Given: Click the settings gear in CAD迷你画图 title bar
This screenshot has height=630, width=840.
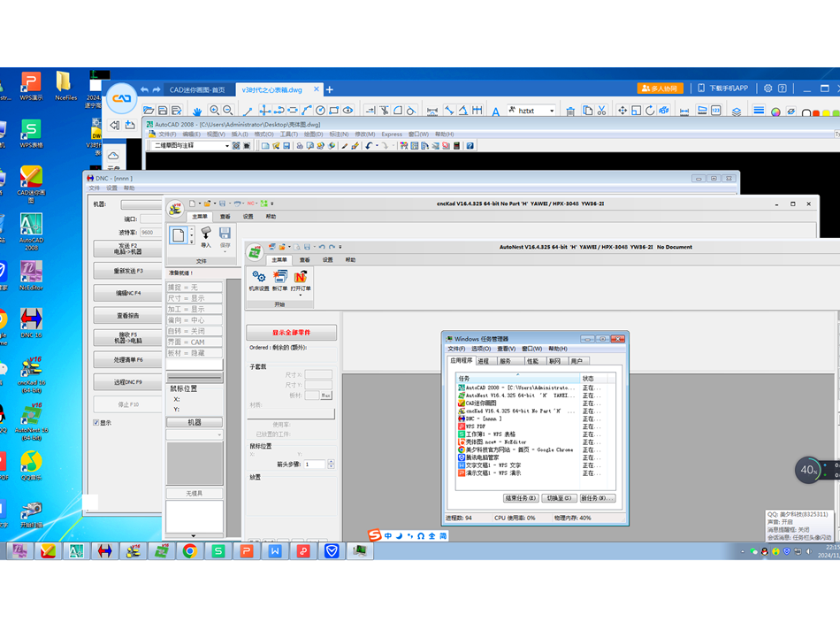Looking at the screenshot, I should [x=767, y=88].
